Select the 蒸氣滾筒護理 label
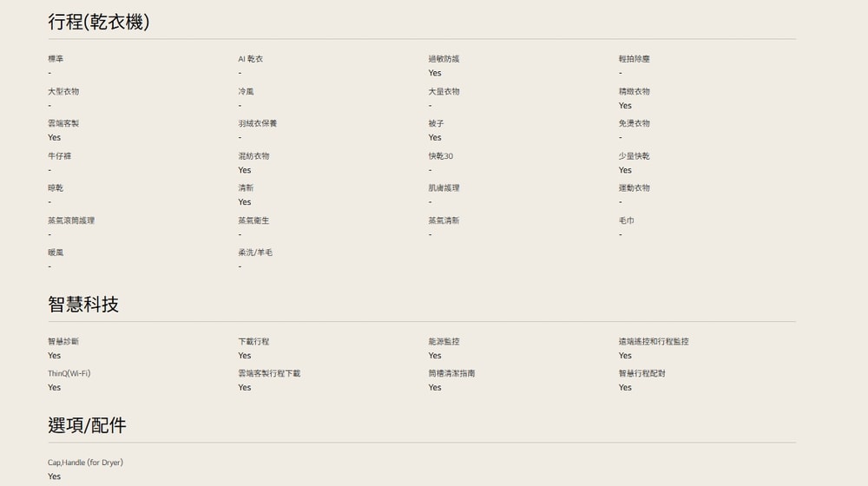 coord(71,220)
